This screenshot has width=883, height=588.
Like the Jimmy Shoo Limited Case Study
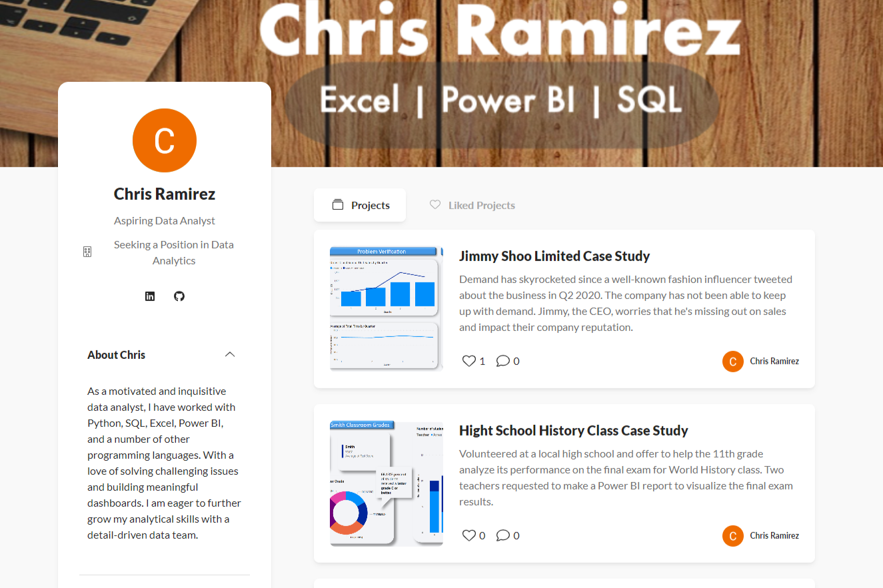click(469, 361)
